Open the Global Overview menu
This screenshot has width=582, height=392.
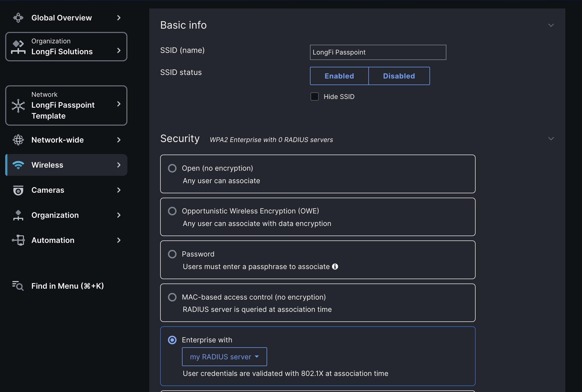click(x=66, y=18)
